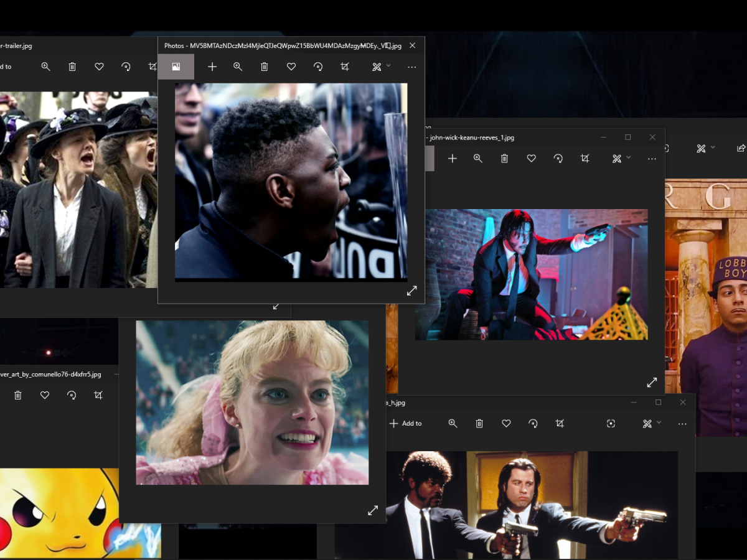Delete the comunello76 cover art image
This screenshot has width=747, height=560.
tap(18, 395)
